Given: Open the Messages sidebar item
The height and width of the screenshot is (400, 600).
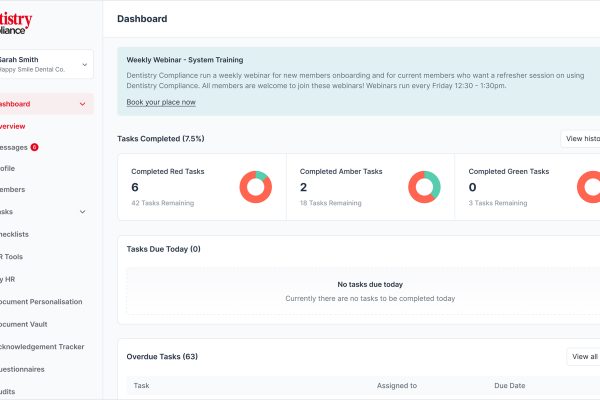Looking at the screenshot, I should pos(13,147).
